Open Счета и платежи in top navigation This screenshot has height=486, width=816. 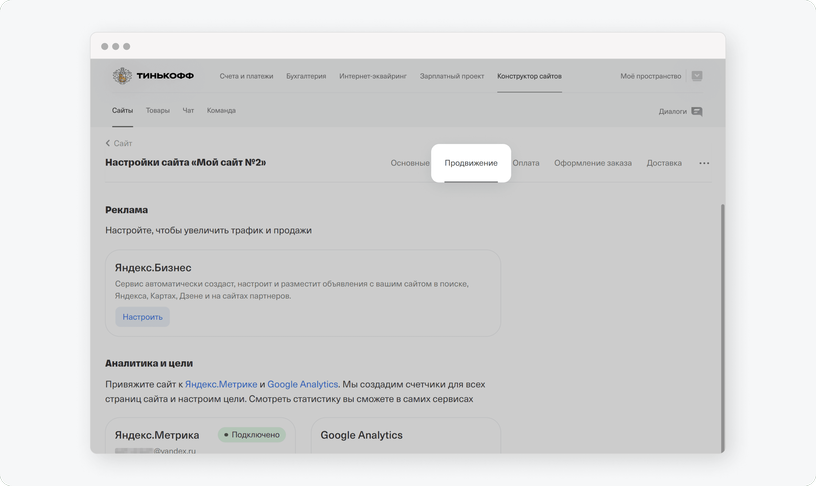(x=246, y=76)
